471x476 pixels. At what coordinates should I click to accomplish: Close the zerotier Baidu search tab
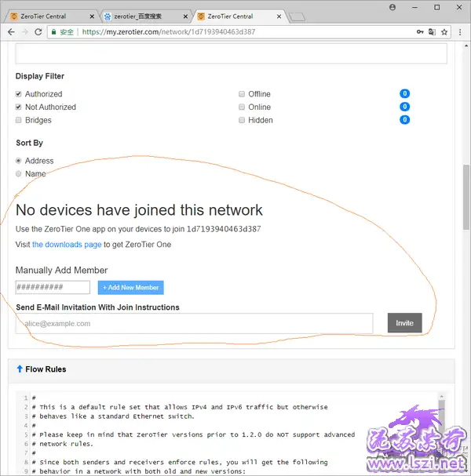point(185,16)
